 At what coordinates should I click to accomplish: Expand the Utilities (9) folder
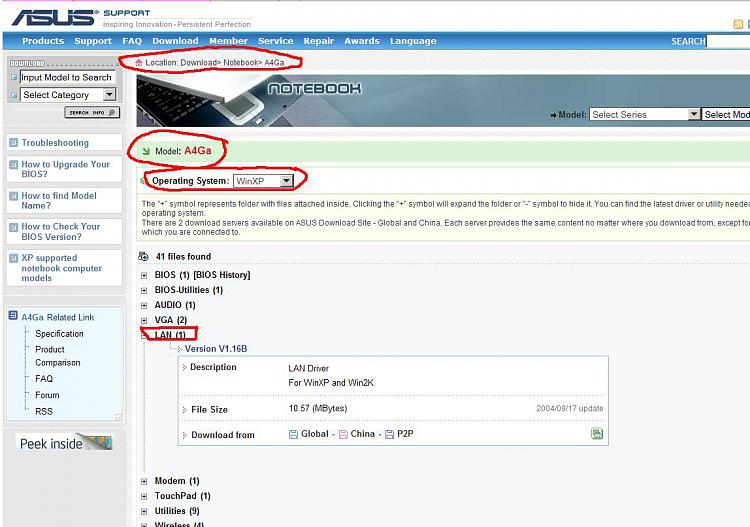(144, 511)
